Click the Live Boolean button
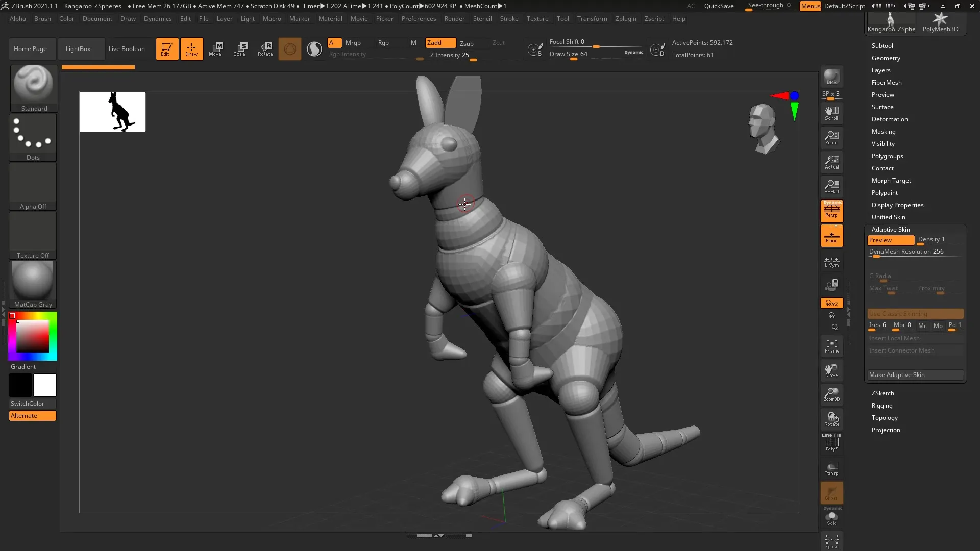The width and height of the screenshot is (980, 551). click(127, 49)
